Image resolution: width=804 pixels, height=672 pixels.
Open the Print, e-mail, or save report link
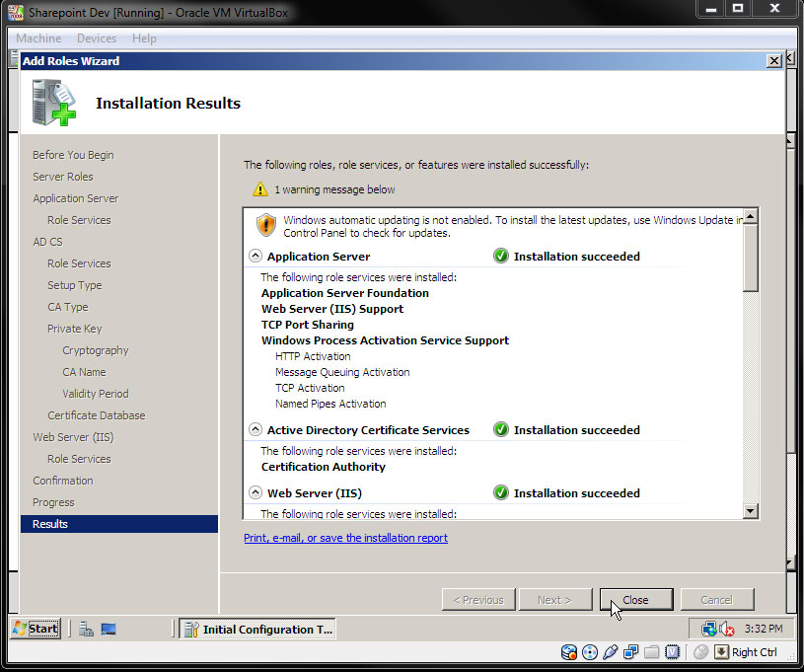click(x=345, y=538)
